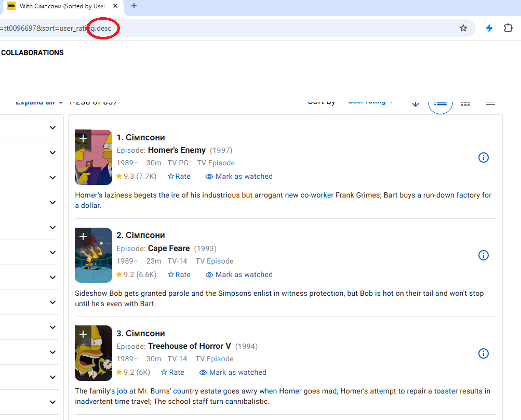Switch to compact view layout
521x420 pixels.
coord(490,103)
